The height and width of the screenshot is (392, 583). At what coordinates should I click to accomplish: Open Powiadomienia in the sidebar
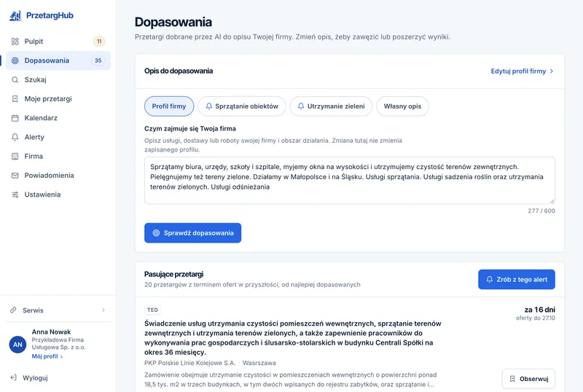click(58, 176)
